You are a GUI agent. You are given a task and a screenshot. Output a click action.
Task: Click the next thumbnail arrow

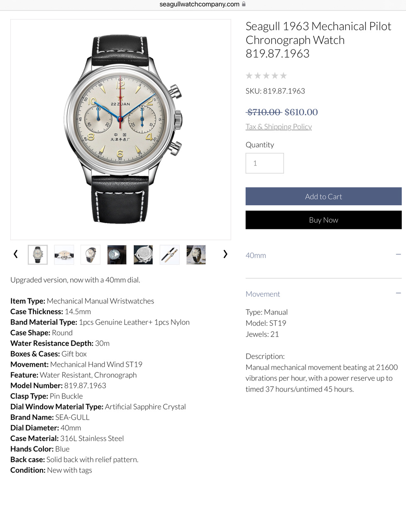pos(225,254)
